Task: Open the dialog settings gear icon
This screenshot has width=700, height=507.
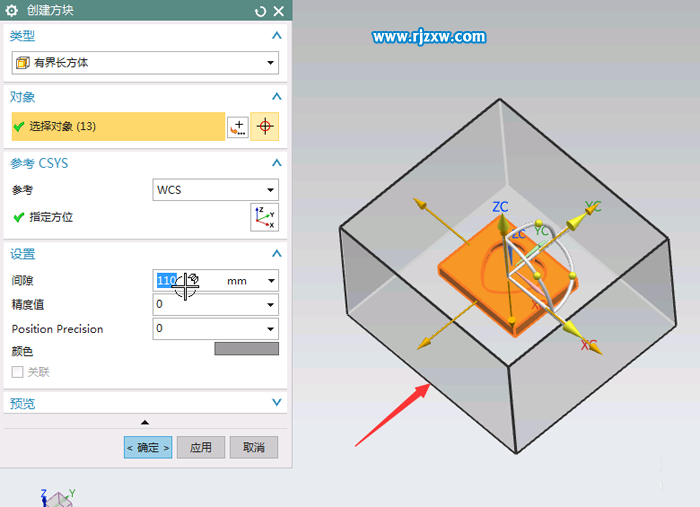Action: (12, 10)
